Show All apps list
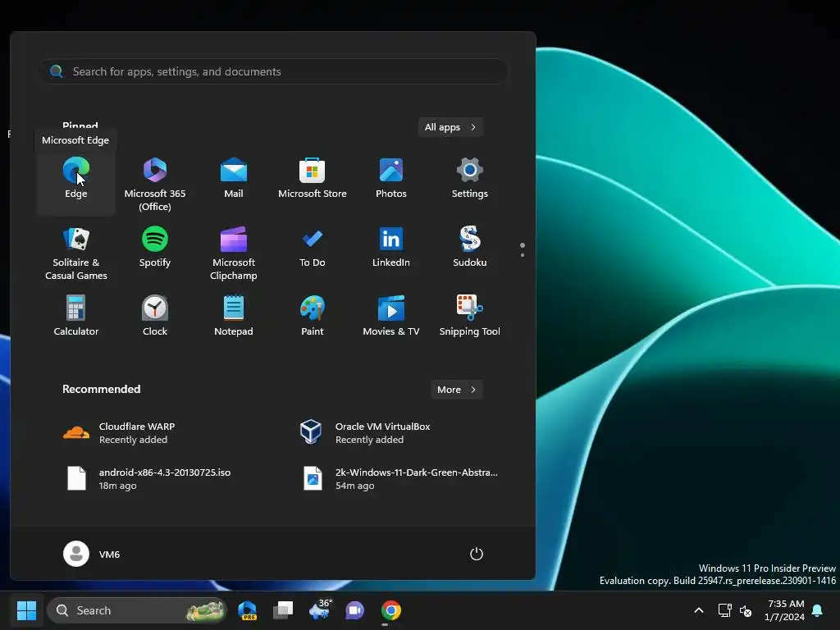The width and height of the screenshot is (840, 630). (x=450, y=127)
